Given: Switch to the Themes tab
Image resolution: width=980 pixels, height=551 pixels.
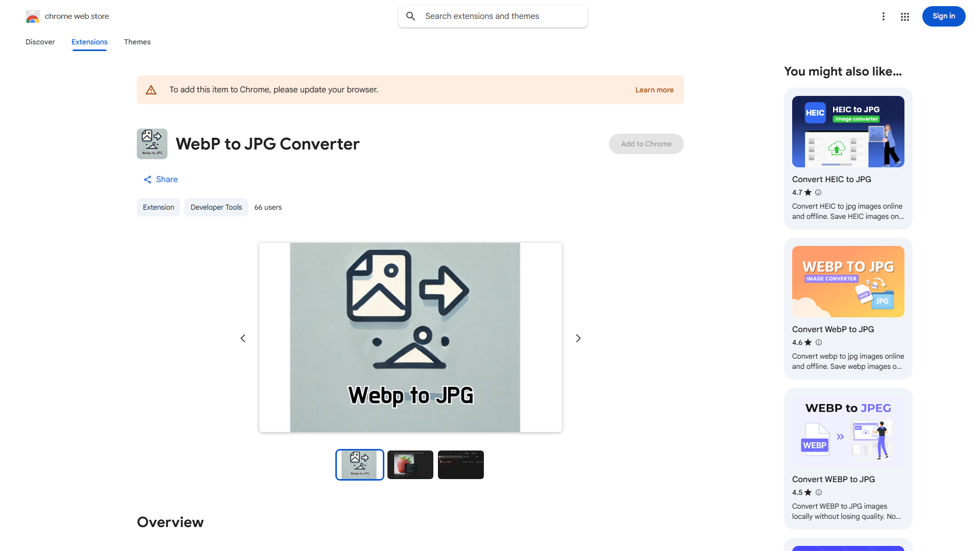Looking at the screenshot, I should tap(137, 42).
